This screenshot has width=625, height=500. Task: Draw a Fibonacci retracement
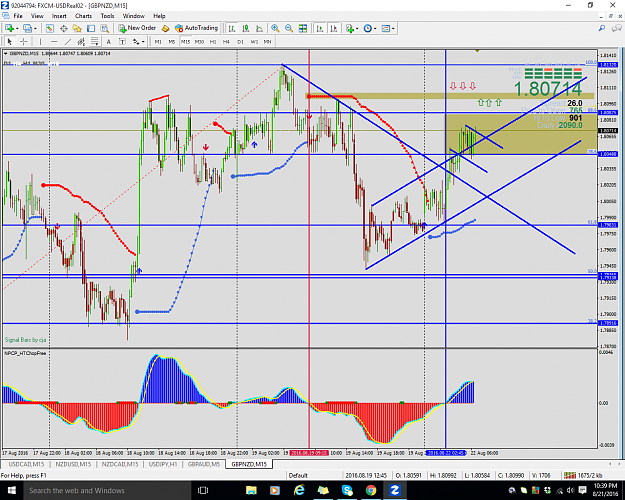tap(94, 41)
